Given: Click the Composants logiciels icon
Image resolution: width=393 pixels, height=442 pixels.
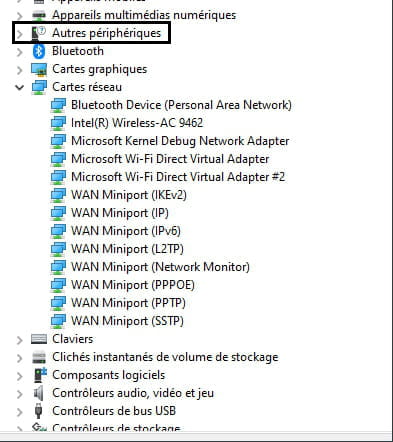Looking at the screenshot, I should pos(40,375).
